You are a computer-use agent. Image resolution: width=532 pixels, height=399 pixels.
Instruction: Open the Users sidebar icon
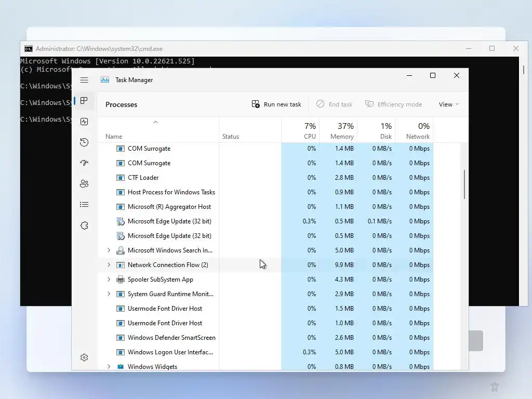click(x=84, y=183)
